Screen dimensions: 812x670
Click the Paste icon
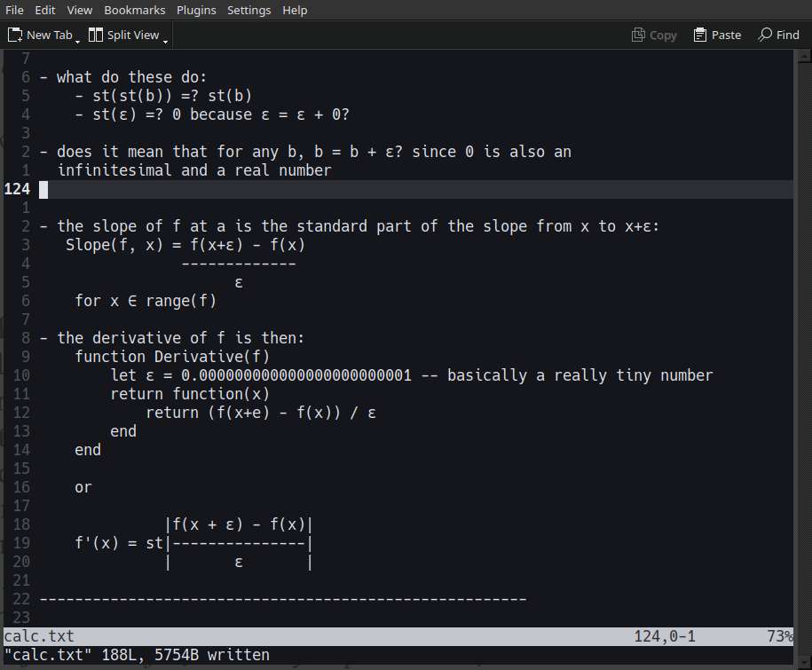click(x=700, y=35)
